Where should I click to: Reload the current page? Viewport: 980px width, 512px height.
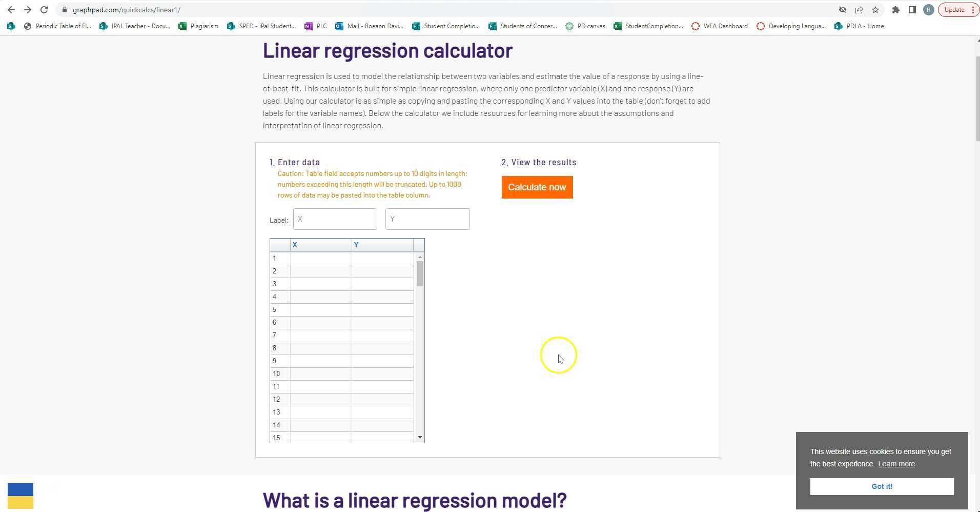coord(44,9)
